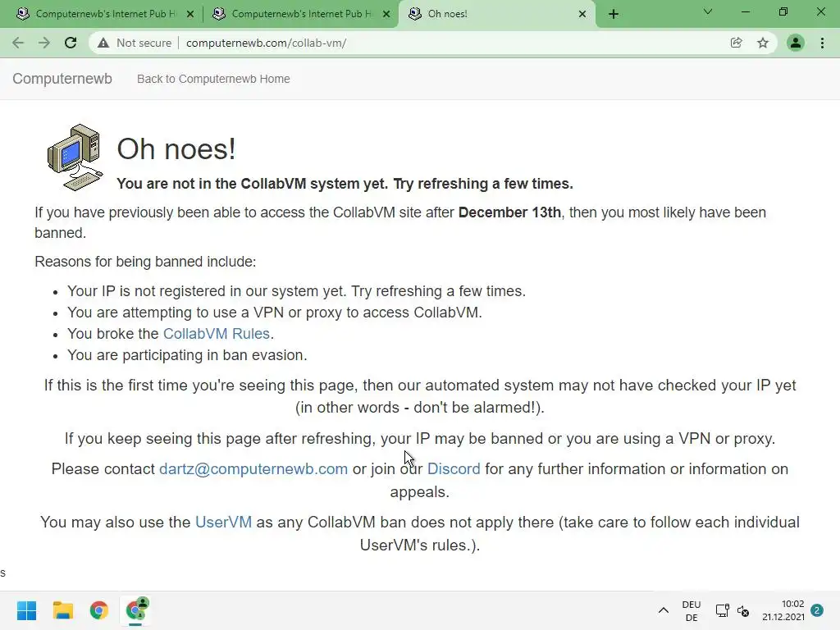This screenshot has height=630, width=840.
Task: Open the Windows Start menu
Action: pos(26,610)
